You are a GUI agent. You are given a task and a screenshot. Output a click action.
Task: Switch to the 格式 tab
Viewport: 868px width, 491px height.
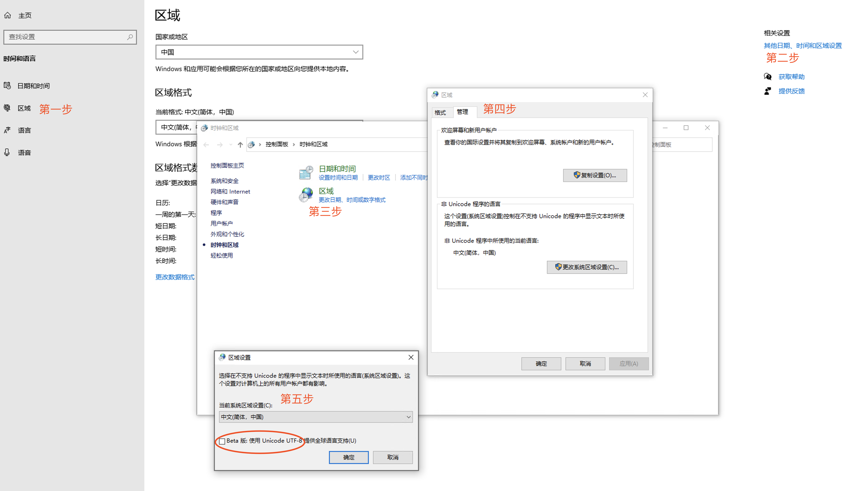click(440, 112)
